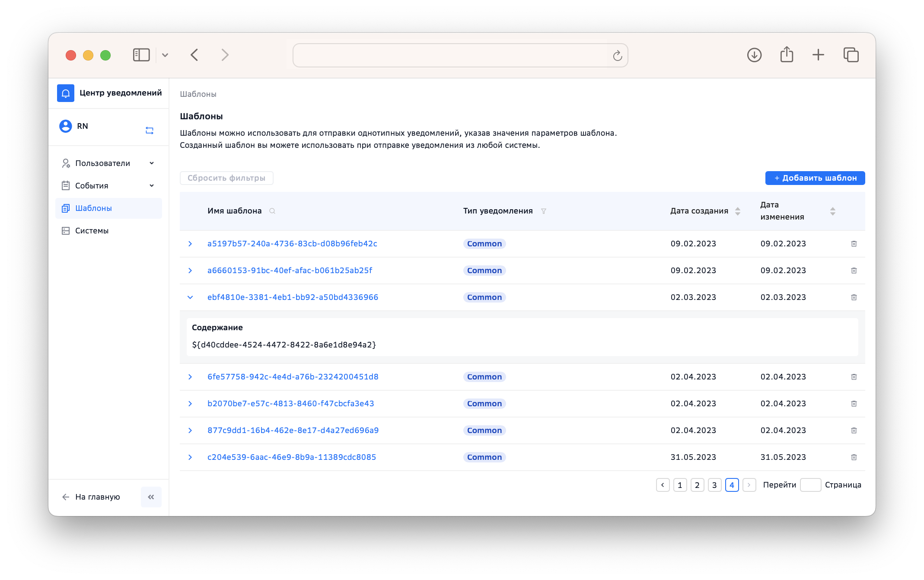Delete template 6fe57758-942c-4e4d-a76b-2324200451d8
This screenshot has width=924, height=580.
coord(854,377)
